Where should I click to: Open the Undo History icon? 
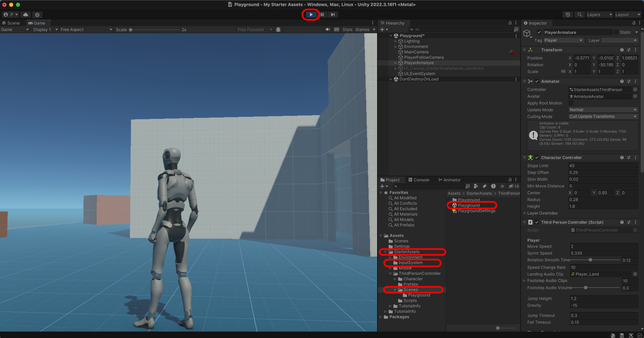click(x=568, y=15)
